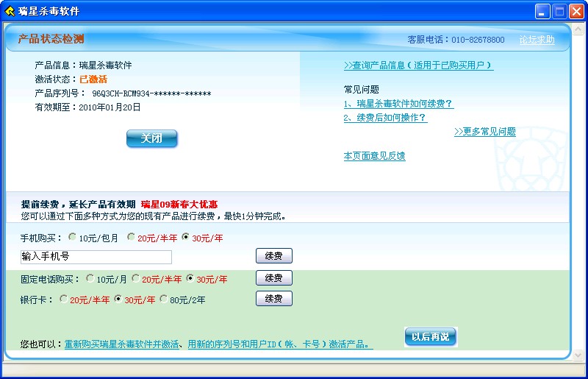Viewport: 588px width, 379px height.
Task: Open 更多常见问题 link
Action: pos(485,132)
